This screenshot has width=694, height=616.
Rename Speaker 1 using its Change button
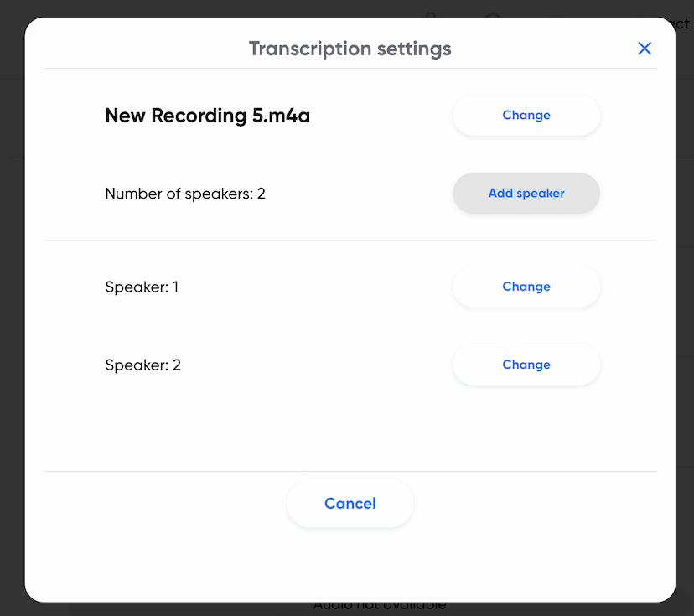pos(526,287)
